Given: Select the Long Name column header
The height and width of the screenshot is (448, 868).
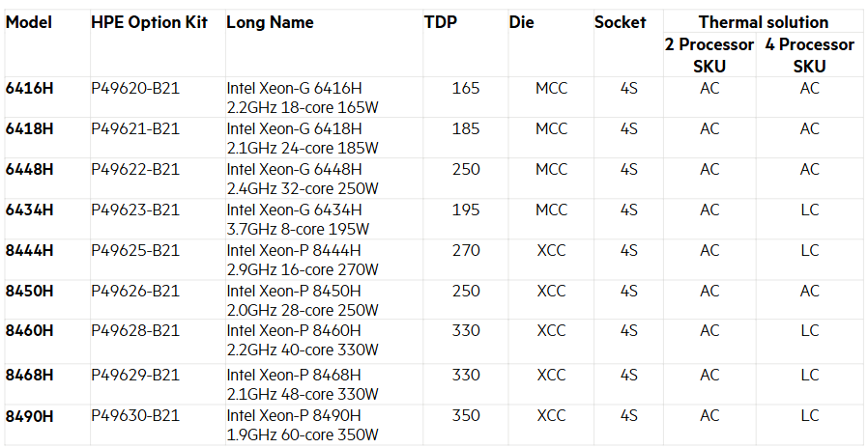Looking at the screenshot, I should coord(270,22).
